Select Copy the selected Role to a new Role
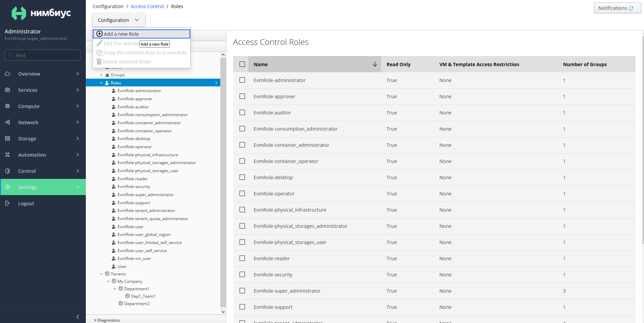 click(x=142, y=53)
